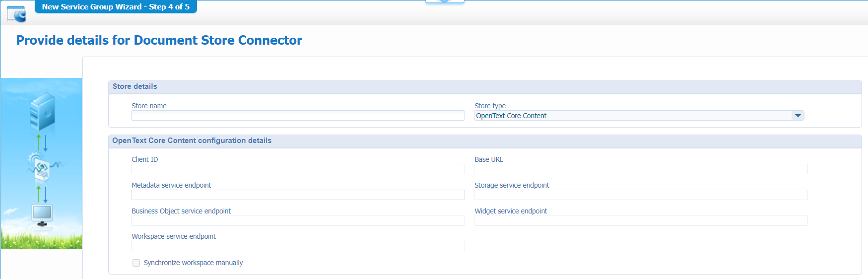This screenshot has width=868, height=279.
Task: Click the computer monitor icon in the sidebar
Action: coord(42,214)
